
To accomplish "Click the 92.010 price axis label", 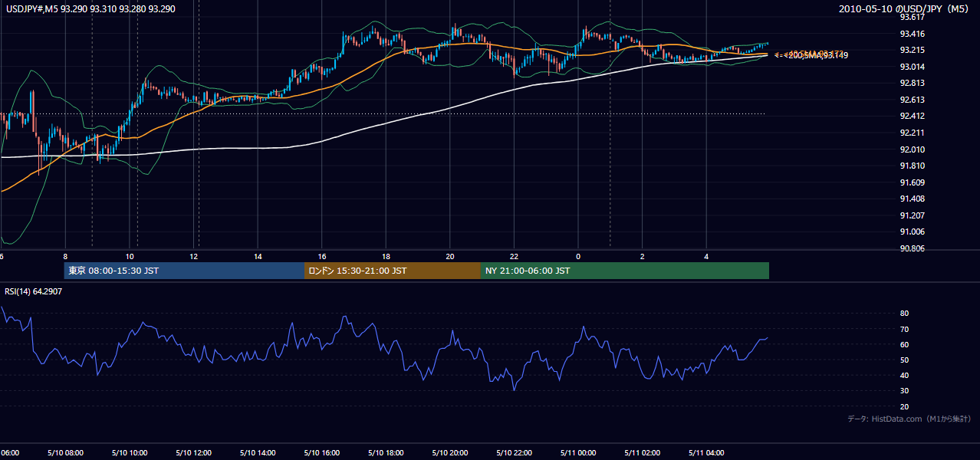I will tap(913, 149).
